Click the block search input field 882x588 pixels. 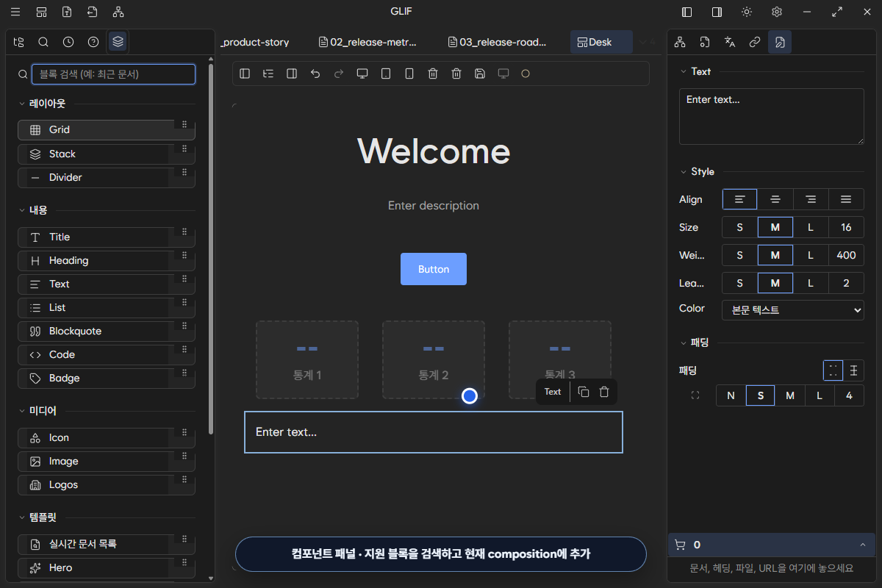click(113, 73)
